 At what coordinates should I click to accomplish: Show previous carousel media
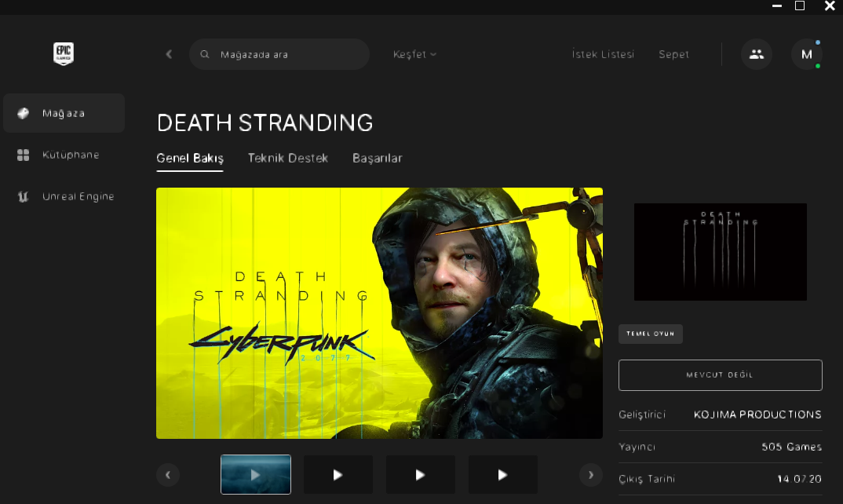click(168, 475)
